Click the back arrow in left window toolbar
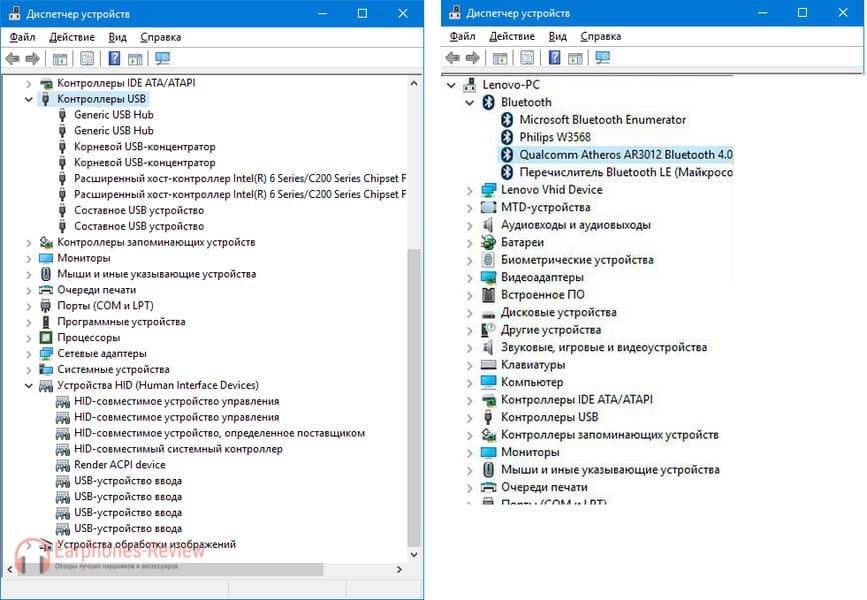The height and width of the screenshot is (600, 867). (x=13, y=59)
